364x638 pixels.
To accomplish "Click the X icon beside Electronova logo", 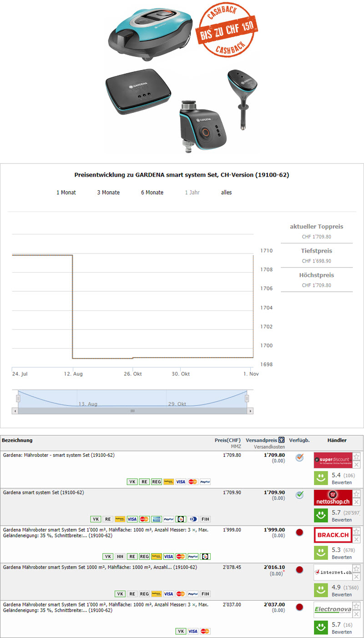I will [x=357, y=614].
